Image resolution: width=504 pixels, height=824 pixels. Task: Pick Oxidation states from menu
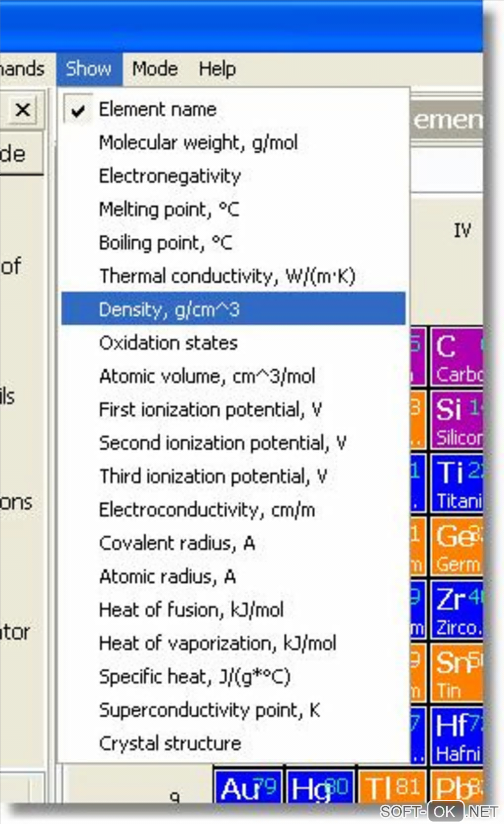coord(168,343)
